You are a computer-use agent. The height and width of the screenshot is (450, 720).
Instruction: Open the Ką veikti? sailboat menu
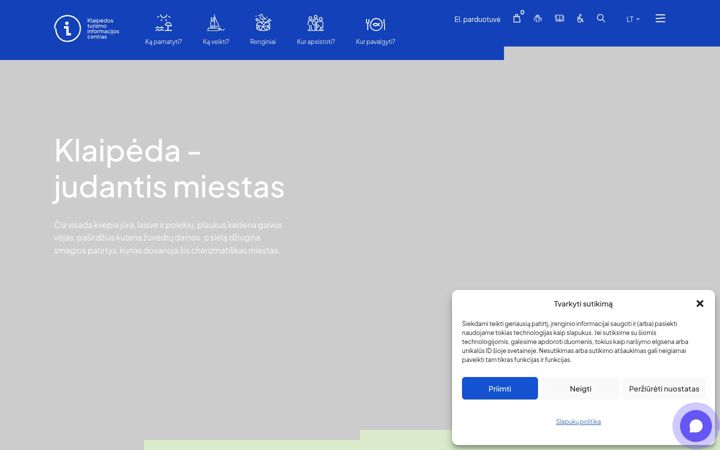216,29
